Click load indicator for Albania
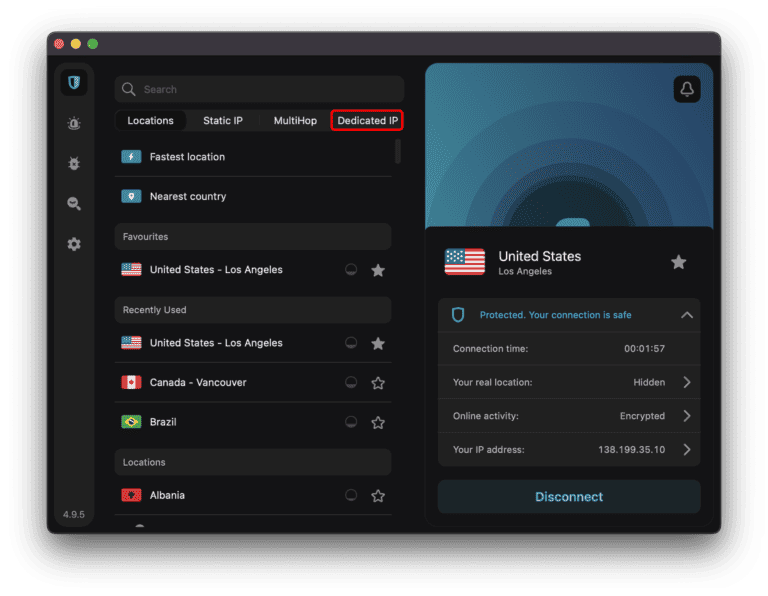768x596 pixels. point(351,495)
